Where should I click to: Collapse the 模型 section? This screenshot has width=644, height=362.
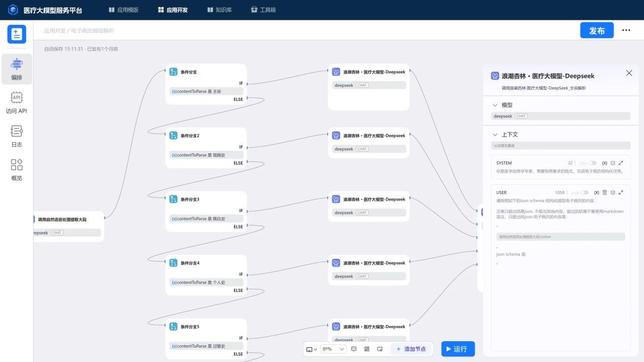tap(495, 105)
